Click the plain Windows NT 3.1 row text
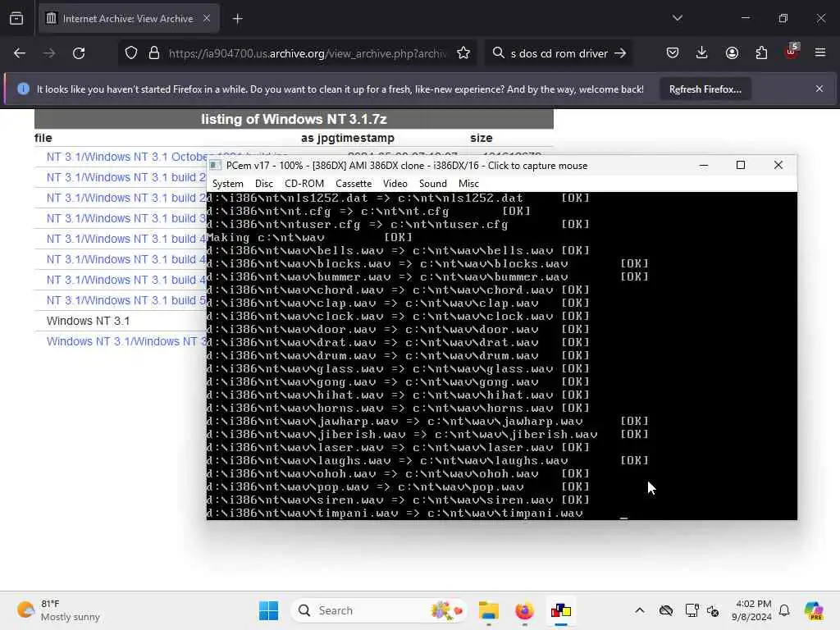The height and width of the screenshot is (630, 840). point(88,321)
